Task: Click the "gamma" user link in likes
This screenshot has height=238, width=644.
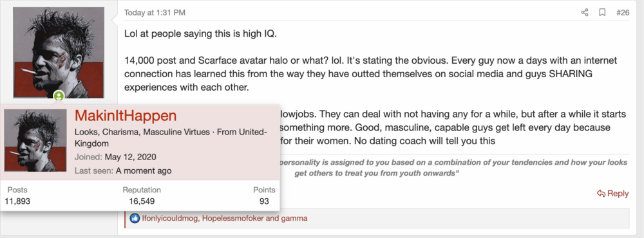Action: tap(294, 218)
